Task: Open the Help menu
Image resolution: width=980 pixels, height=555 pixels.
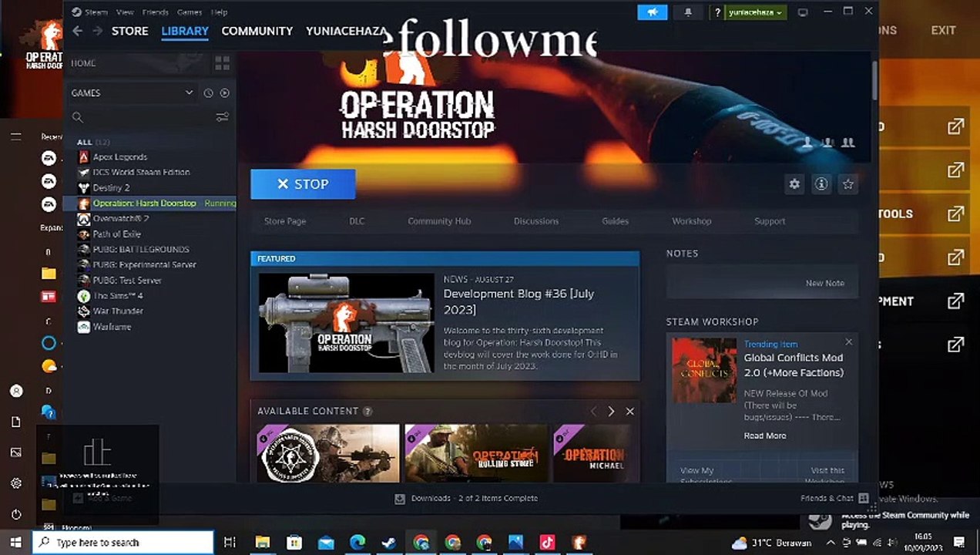Action: 219,12
